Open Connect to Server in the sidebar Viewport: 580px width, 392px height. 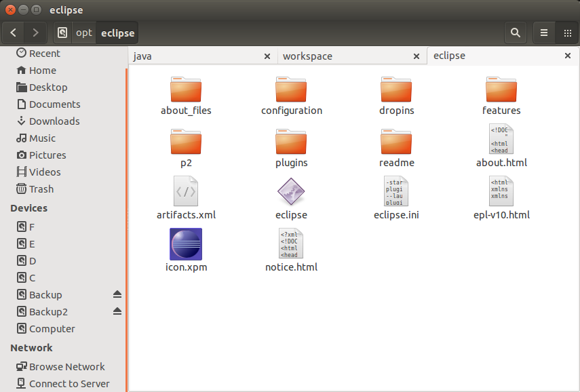coord(64,384)
